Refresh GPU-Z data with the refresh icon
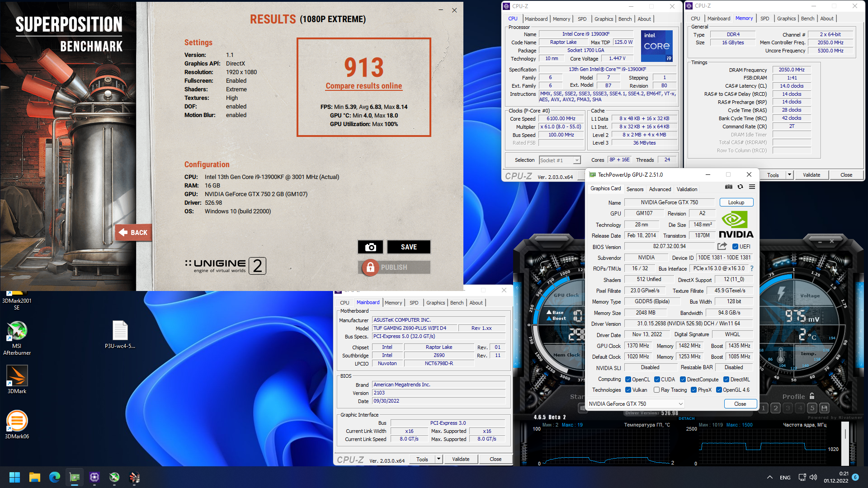This screenshot has width=868, height=488. pos(740,187)
